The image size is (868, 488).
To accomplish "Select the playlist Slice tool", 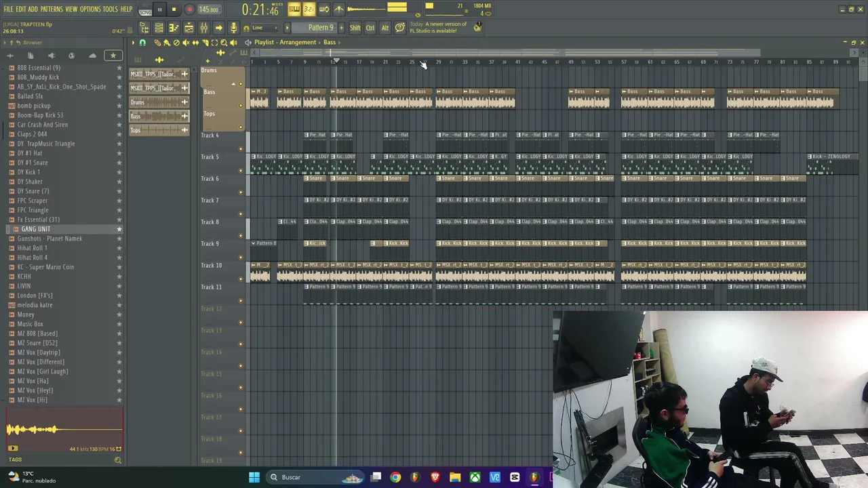I will click(x=205, y=43).
